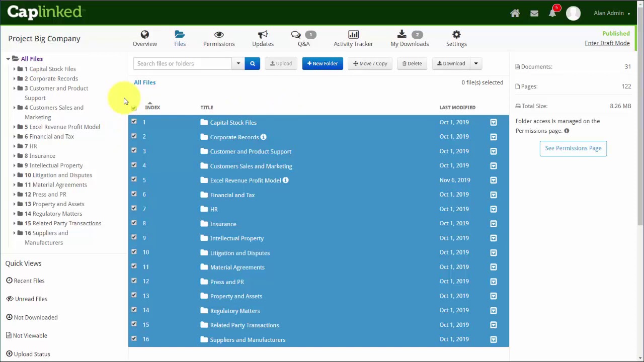Expand the Financial and Tax tree folder
644x362 pixels.
pyautogui.click(x=14, y=137)
